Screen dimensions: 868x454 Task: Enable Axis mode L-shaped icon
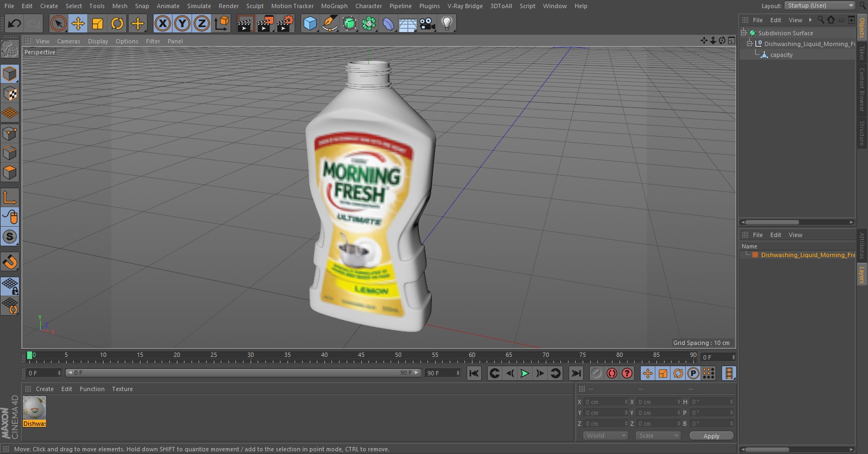10,197
